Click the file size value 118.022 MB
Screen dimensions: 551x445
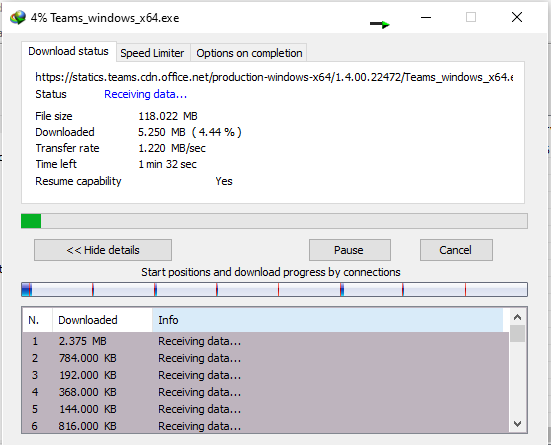click(x=168, y=116)
